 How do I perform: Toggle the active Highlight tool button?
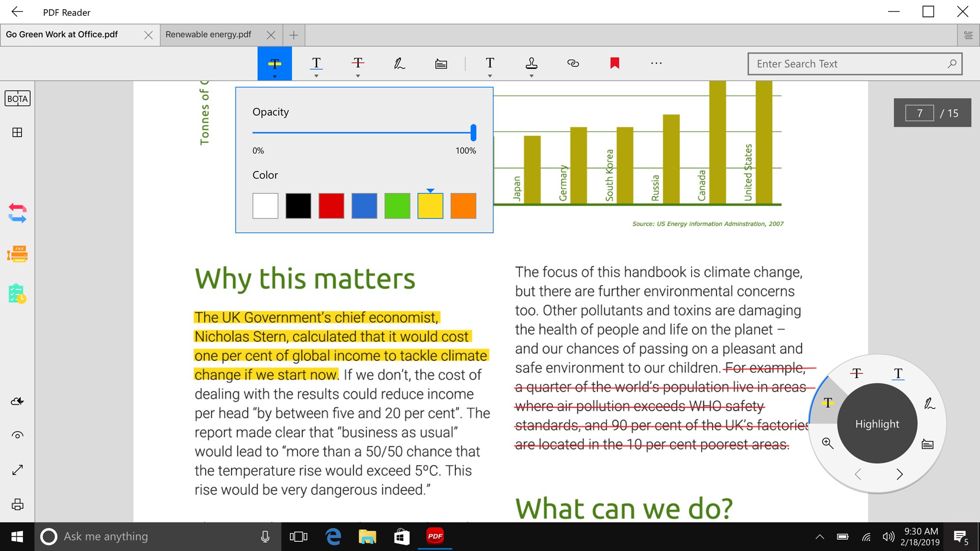point(275,62)
